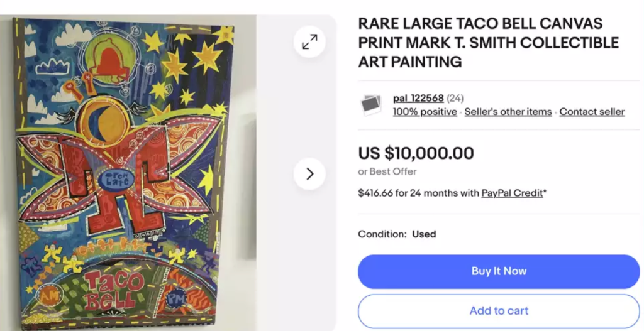Click the 'Used' condition value
Viewport: 644px width, 331px height.
(x=424, y=234)
